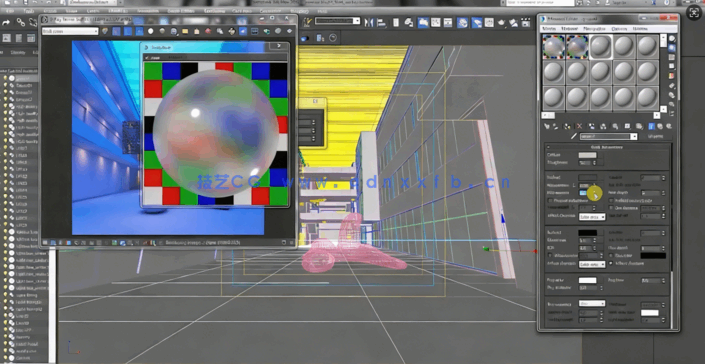Viewport: 705px width, 364px height.
Task: Toggle Show Shaded Material in Viewport icon
Action: (639, 126)
